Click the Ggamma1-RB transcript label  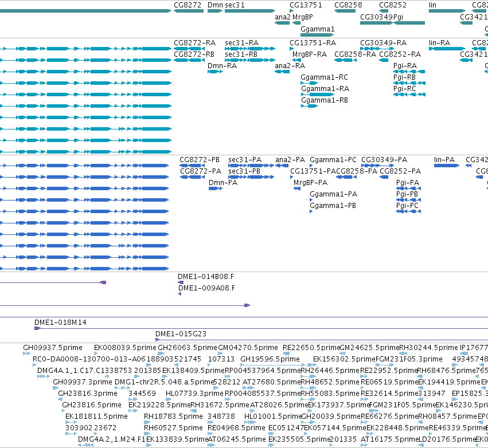coord(325,100)
